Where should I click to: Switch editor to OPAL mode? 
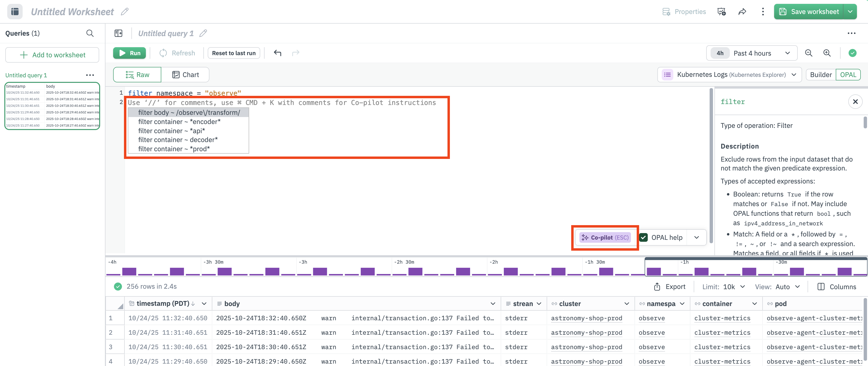pyautogui.click(x=848, y=74)
